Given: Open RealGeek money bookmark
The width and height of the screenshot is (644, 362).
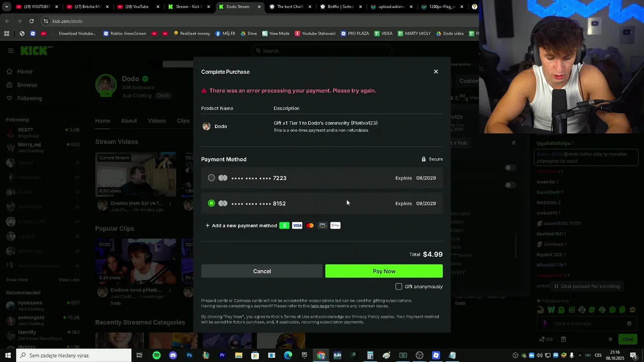Looking at the screenshot, I should point(192,34).
